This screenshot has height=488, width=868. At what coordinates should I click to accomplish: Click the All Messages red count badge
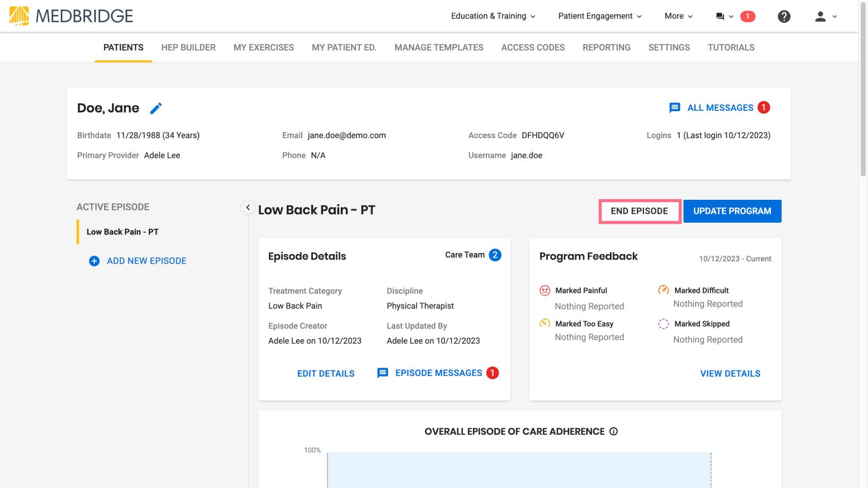(x=763, y=107)
